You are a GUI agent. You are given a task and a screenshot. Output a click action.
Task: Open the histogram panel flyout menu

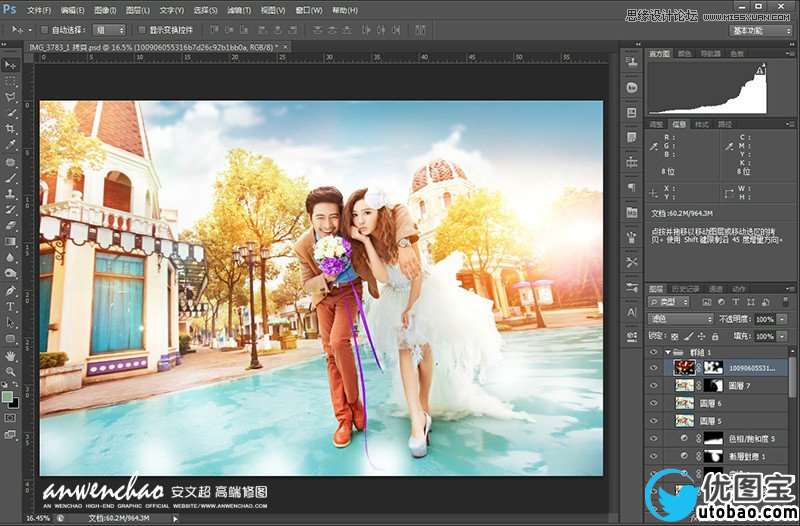(x=790, y=53)
